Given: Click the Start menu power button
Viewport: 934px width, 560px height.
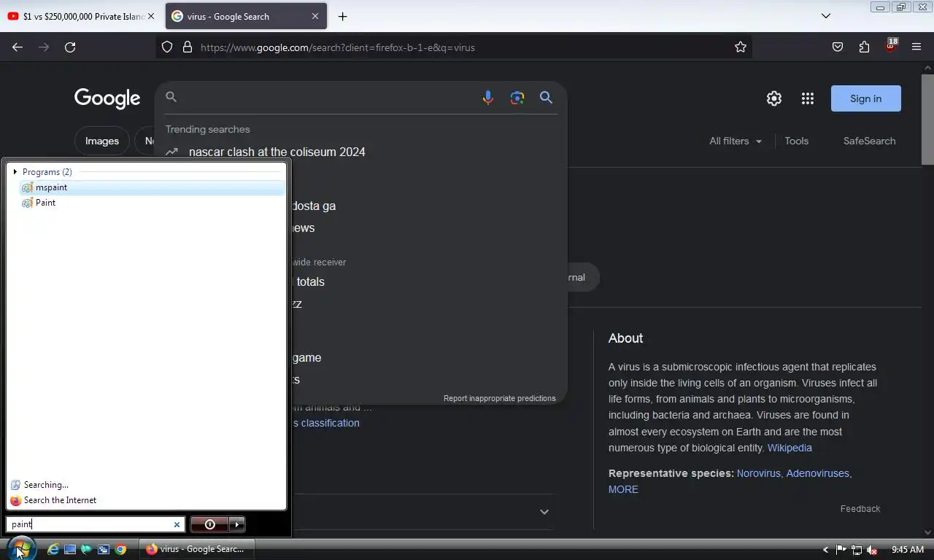Looking at the screenshot, I should [x=210, y=524].
